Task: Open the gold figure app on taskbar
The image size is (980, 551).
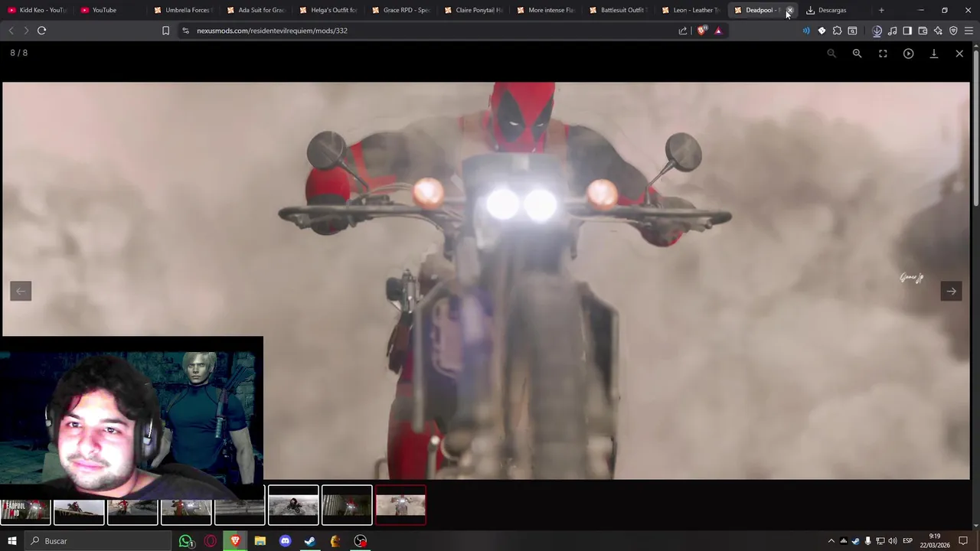Action: coord(335,541)
